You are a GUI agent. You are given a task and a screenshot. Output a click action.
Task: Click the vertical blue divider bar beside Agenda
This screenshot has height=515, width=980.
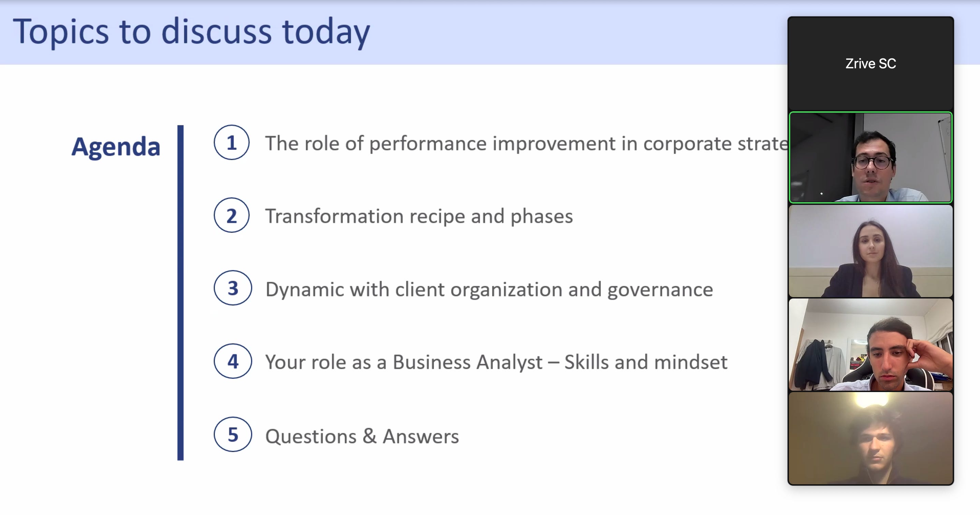click(180, 293)
